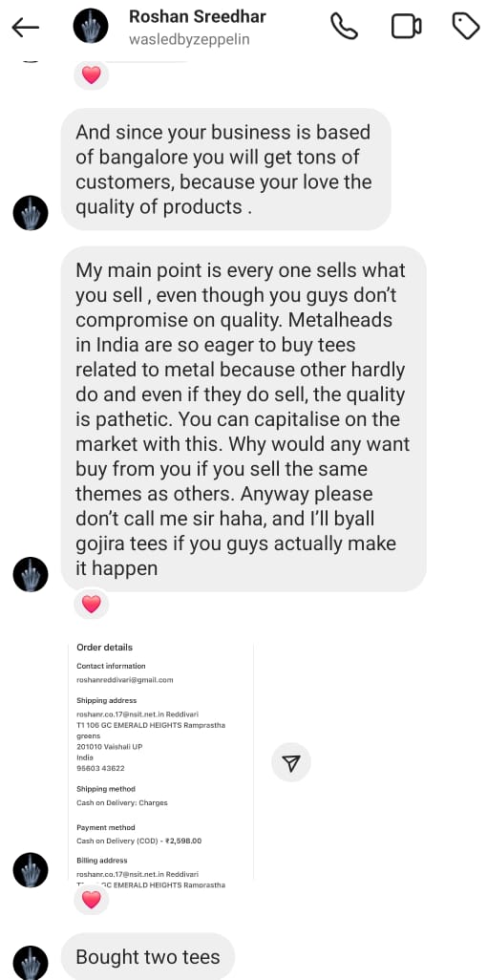The width and height of the screenshot is (487, 980).
Task: Tap heart reaction under order details image
Action: [x=92, y=900]
